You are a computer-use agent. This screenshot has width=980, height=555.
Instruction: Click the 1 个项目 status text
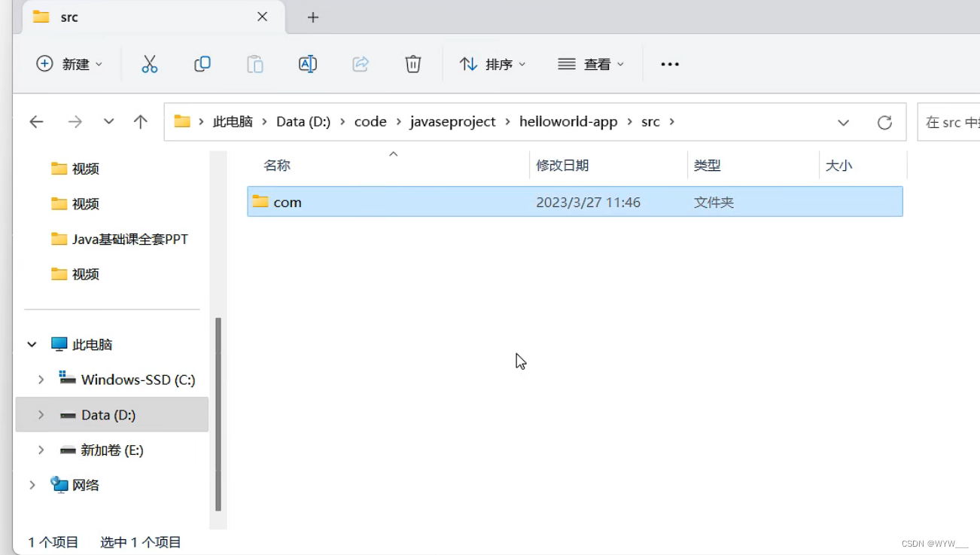[x=53, y=542]
